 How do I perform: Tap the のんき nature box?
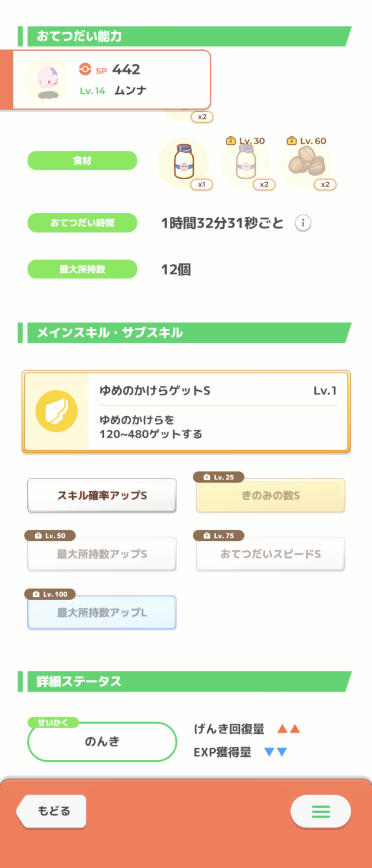point(102,742)
